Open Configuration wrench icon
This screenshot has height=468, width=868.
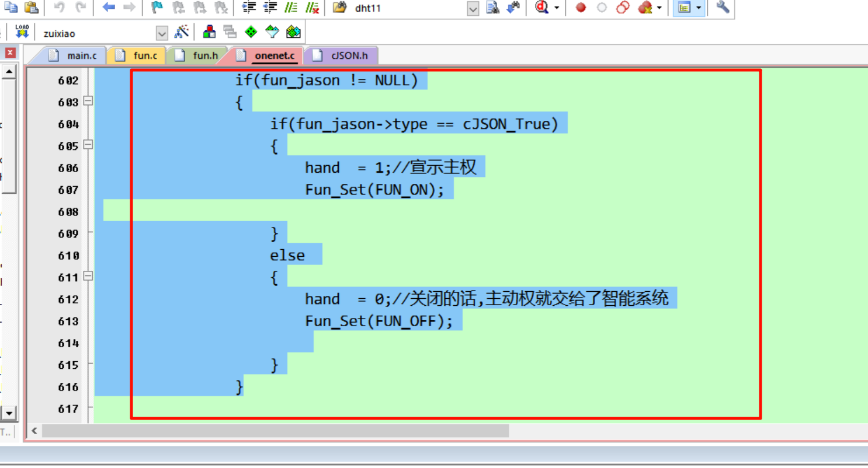[723, 8]
